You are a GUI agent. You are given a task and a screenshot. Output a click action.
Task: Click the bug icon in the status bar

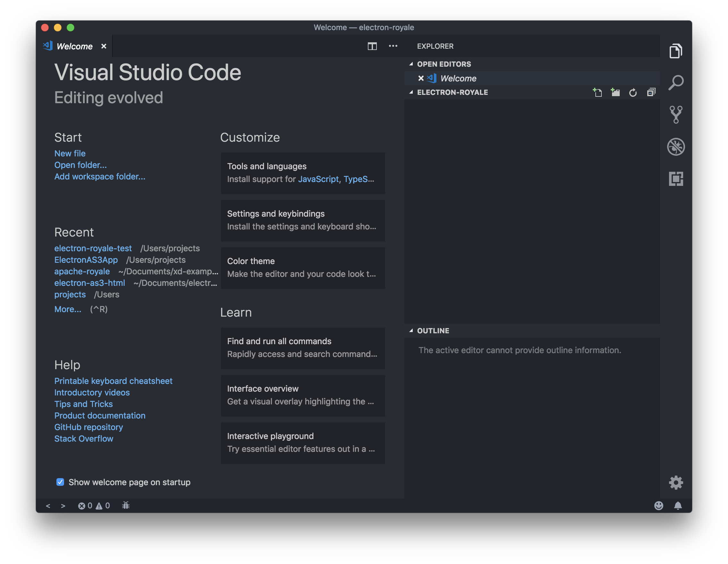point(126,505)
